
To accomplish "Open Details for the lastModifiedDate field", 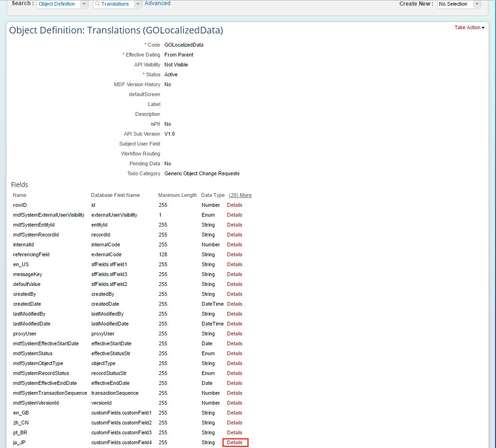I will pos(235,324).
